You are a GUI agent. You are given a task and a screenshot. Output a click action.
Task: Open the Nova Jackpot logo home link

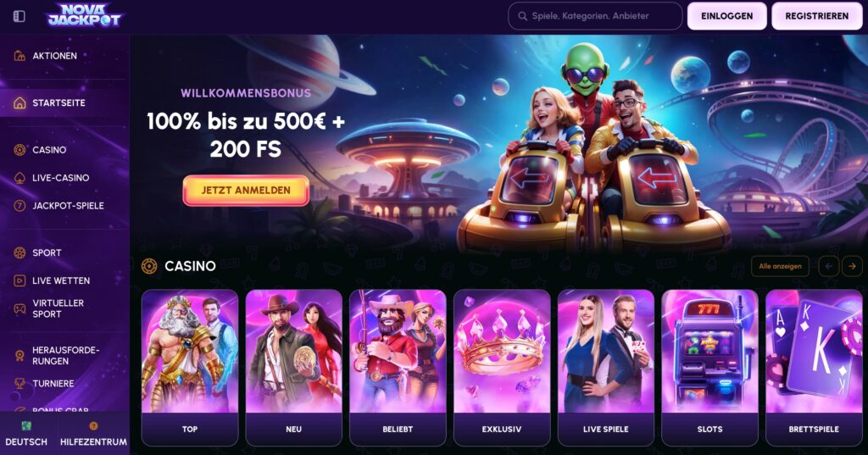pyautogui.click(x=84, y=15)
